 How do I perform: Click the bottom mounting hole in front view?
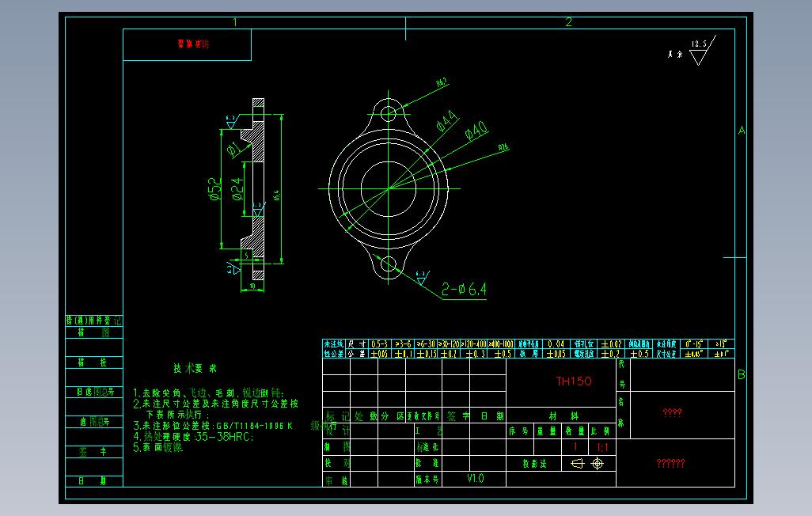[389, 264]
